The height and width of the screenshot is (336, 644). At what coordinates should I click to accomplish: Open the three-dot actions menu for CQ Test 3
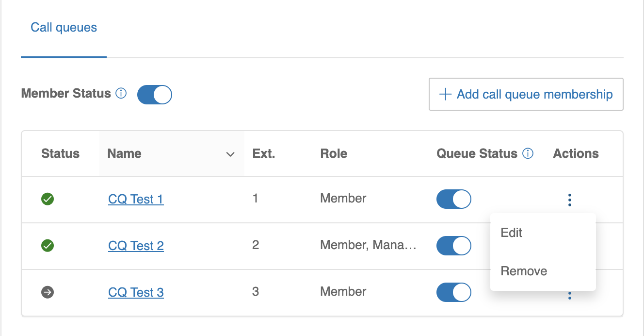pos(569,295)
